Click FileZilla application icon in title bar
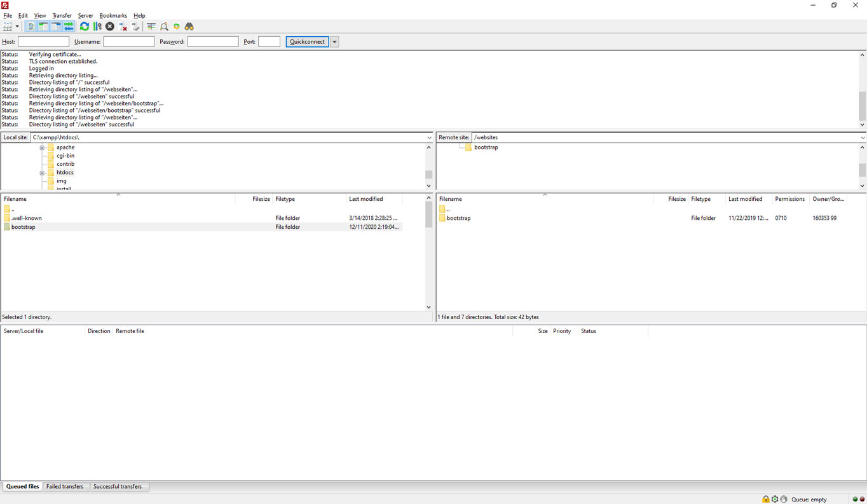The image size is (867, 504). [5, 5]
